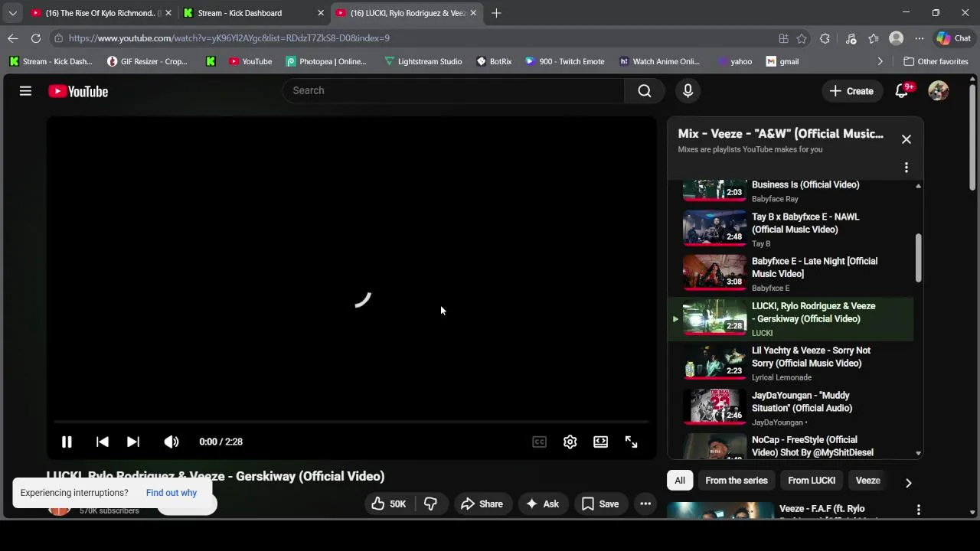Show more filter chips with arrow
Image resolution: width=980 pixels, height=551 pixels.
(x=909, y=483)
